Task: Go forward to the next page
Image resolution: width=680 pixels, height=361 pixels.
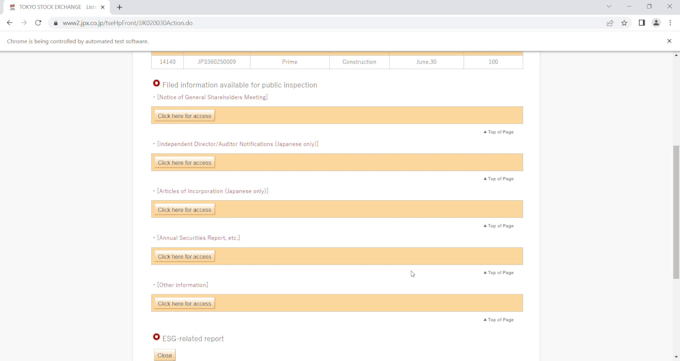Action: click(24, 23)
